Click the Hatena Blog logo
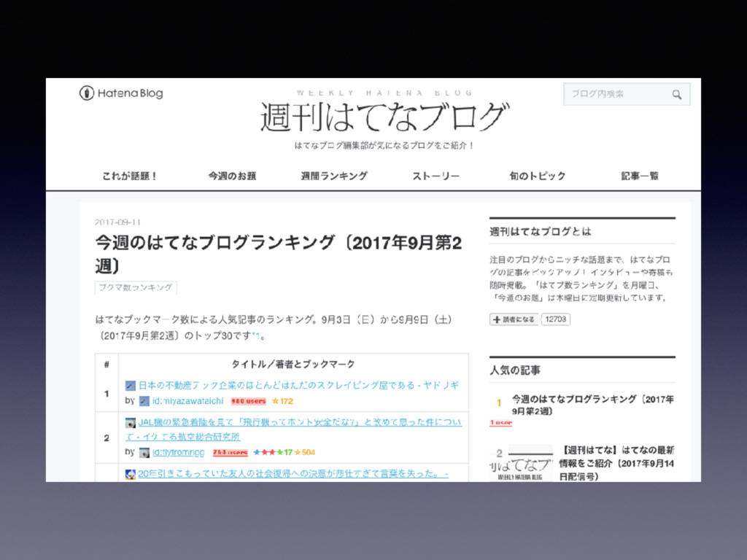Screen dimensions: 747x560 click(121, 93)
